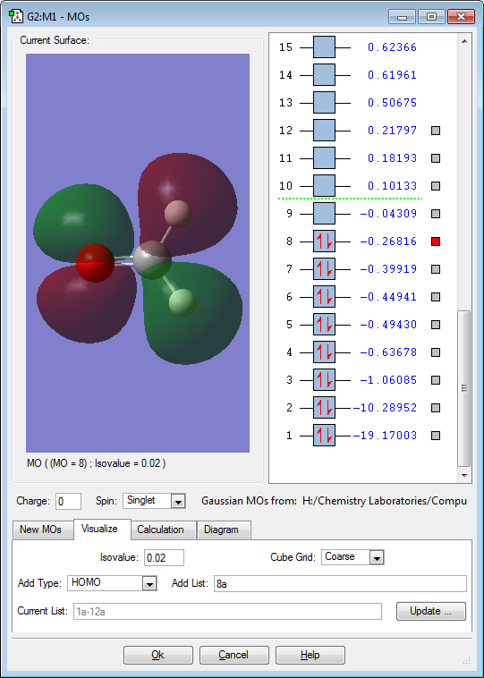Switch to the New MOs tab
Screen dimensions: 484x678
coord(41,530)
